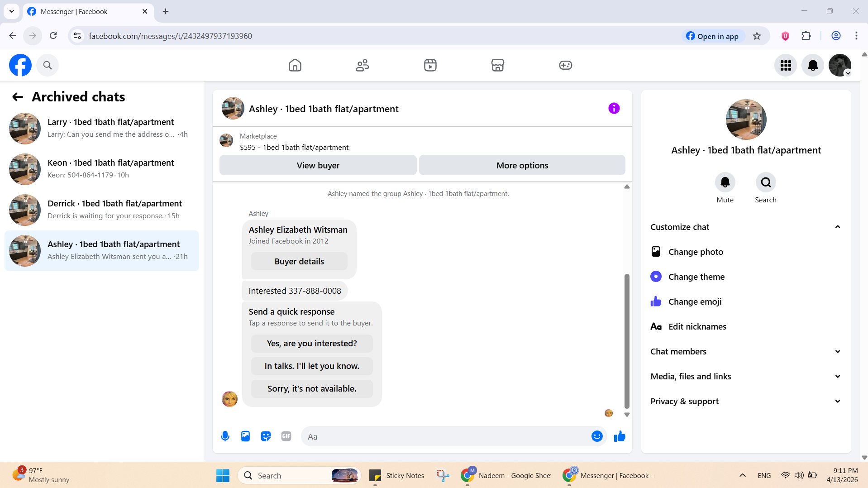Click the More options button
The width and height of the screenshot is (868, 488).
pyautogui.click(x=522, y=165)
